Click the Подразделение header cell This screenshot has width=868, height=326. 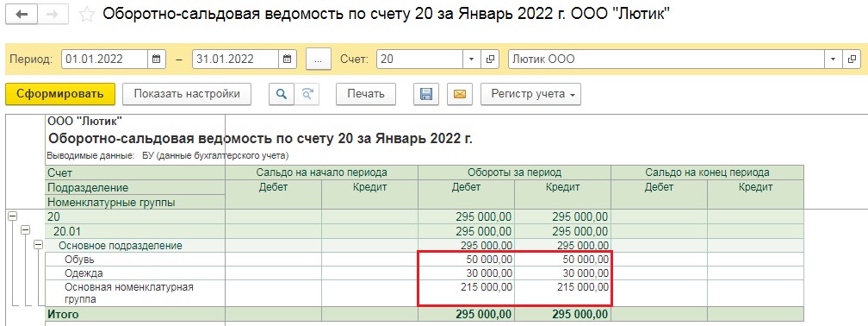point(134,188)
